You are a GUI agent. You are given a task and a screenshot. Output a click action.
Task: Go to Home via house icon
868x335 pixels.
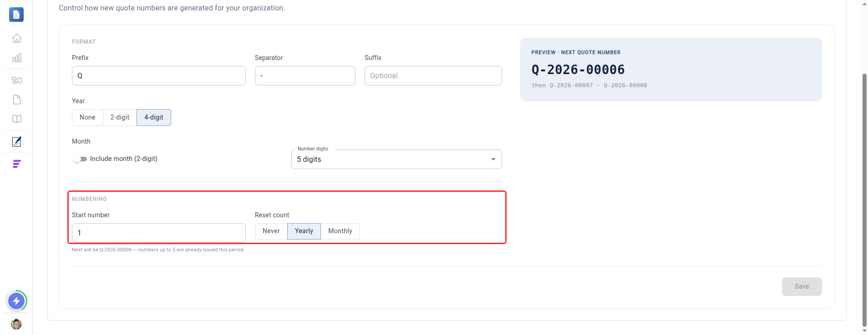(x=17, y=38)
